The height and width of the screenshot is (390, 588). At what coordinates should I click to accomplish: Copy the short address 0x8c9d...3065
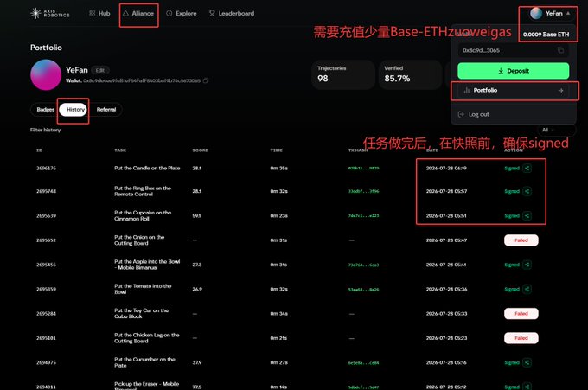[560, 50]
